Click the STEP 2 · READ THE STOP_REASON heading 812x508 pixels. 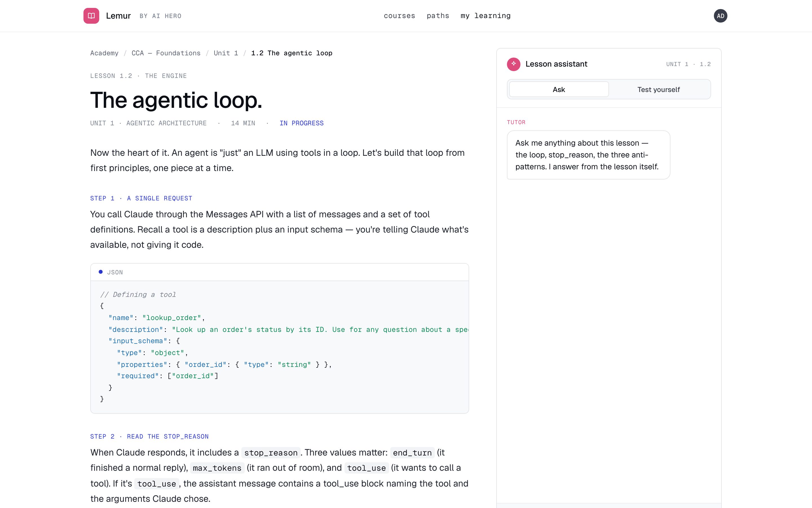tap(149, 436)
